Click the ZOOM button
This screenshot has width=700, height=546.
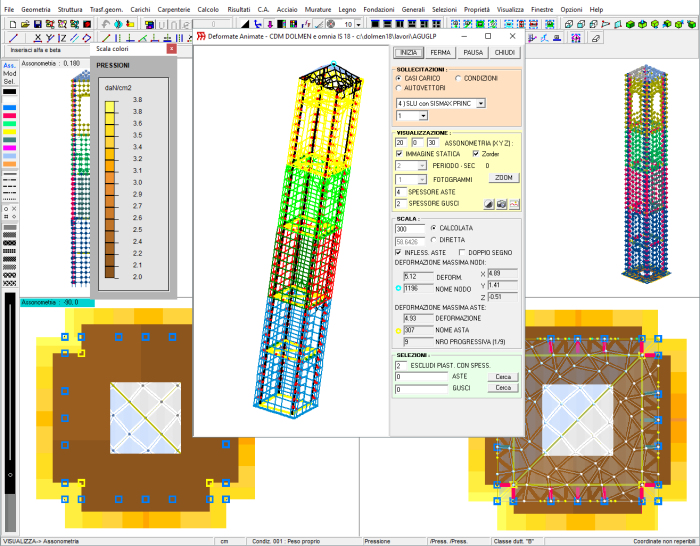point(504,177)
